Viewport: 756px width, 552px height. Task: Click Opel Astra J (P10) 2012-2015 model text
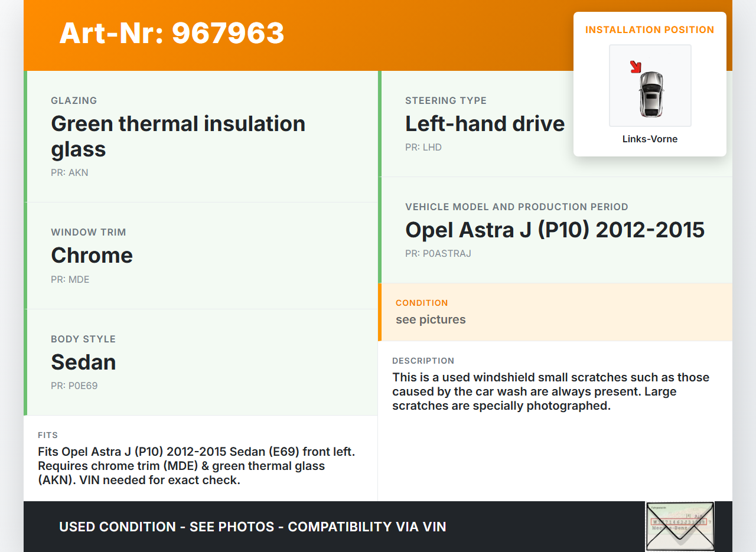pyautogui.click(x=555, y=230)
